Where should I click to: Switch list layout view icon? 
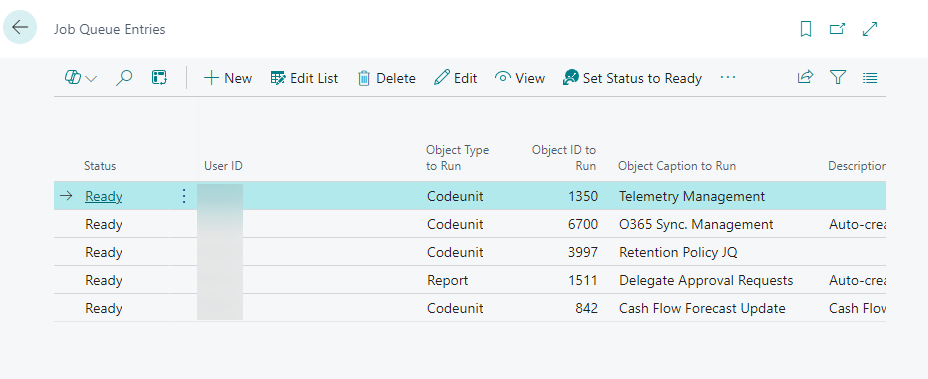point(869,78)
